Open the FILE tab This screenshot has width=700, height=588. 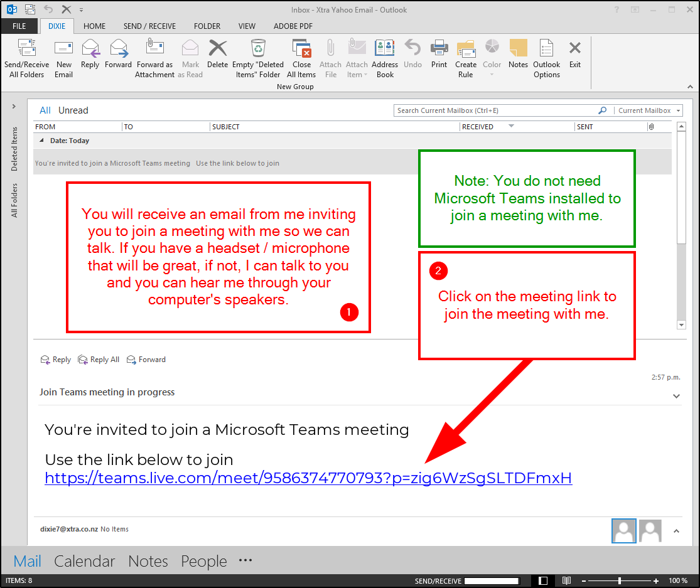(19, 26)
